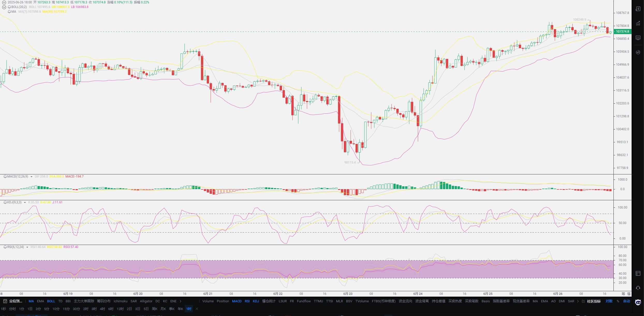Enable the Position sub-indicator

click(x=223, y=301)
